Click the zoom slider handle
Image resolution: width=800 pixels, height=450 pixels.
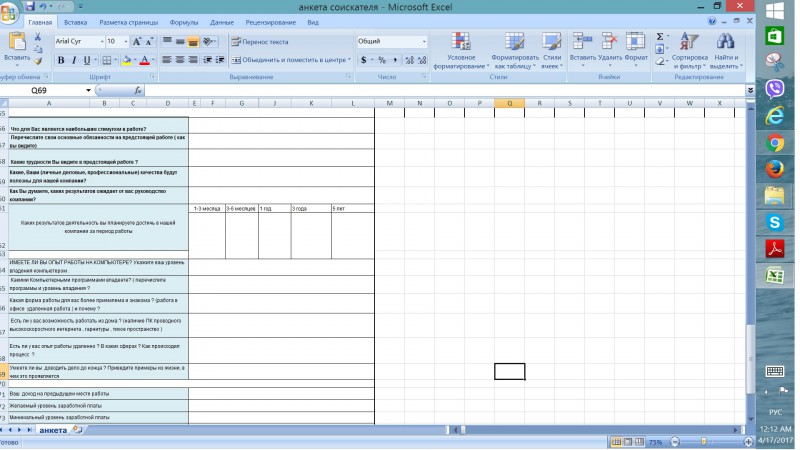point(704,442)
